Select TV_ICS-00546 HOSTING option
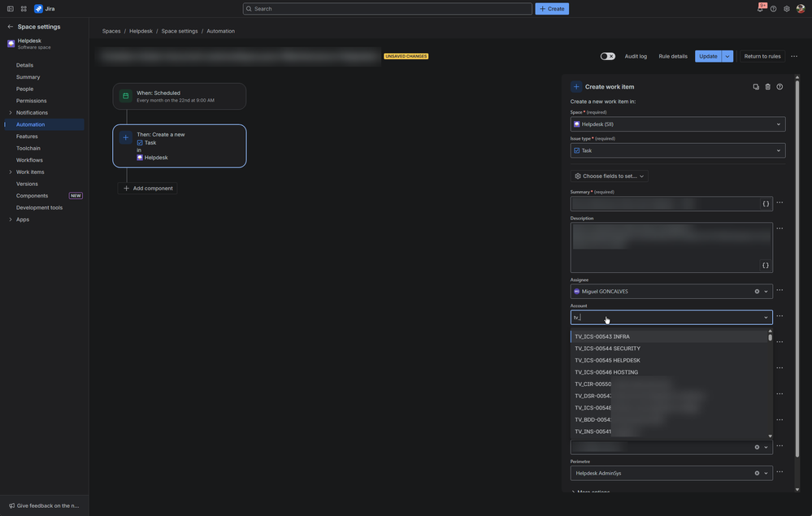The image size is (812, 516). (669, 372)
